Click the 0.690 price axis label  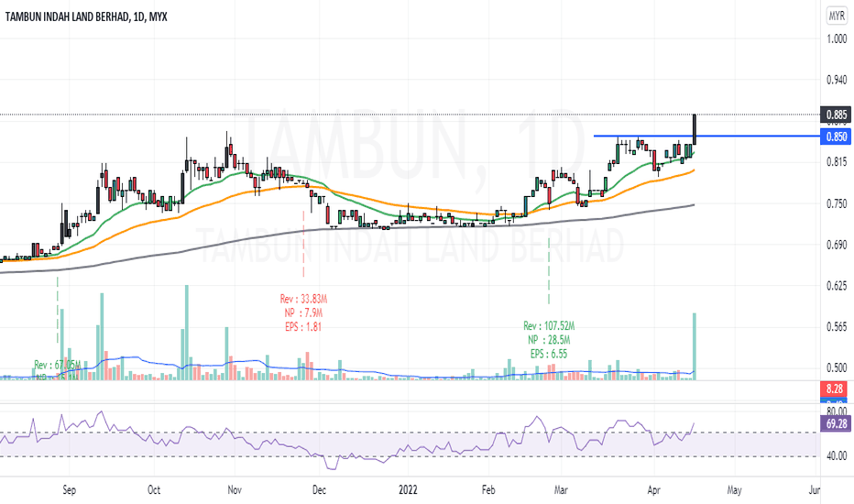point(837,244)
